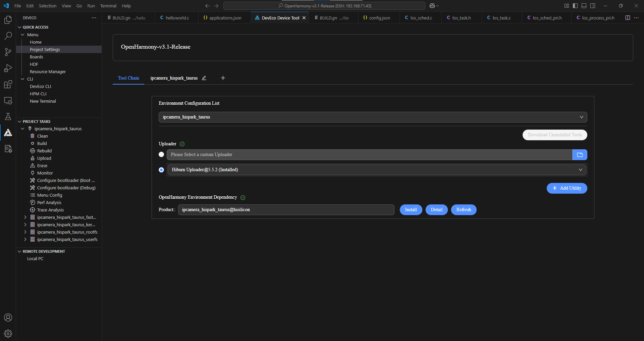Collapse the PROJECT TASKS section
Viewport: 644px width, 341px height.
[19, 121]
